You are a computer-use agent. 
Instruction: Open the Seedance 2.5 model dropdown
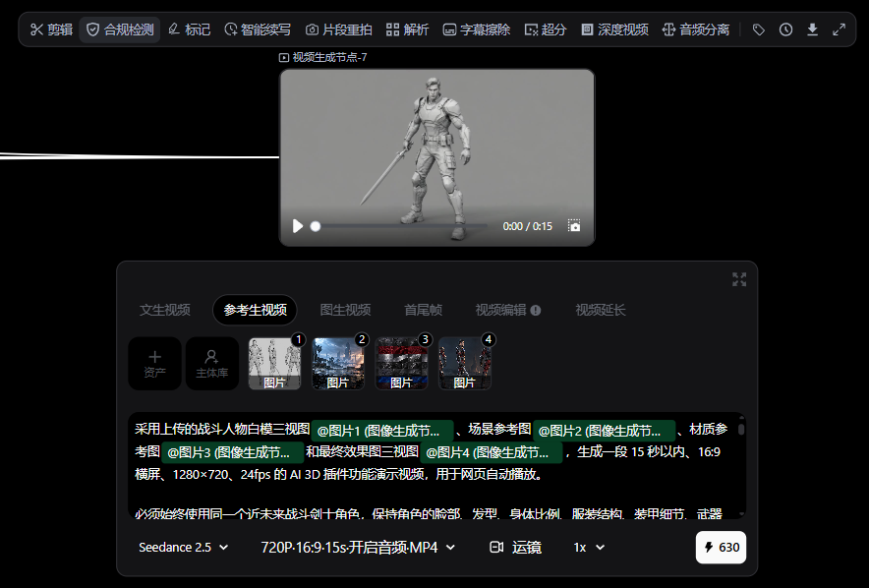click(x=184, y=548)
